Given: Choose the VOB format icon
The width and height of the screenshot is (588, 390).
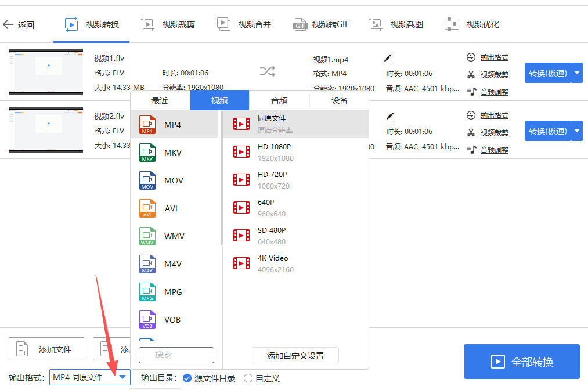Looking at the screenshot, I should (x=147, y=320).
